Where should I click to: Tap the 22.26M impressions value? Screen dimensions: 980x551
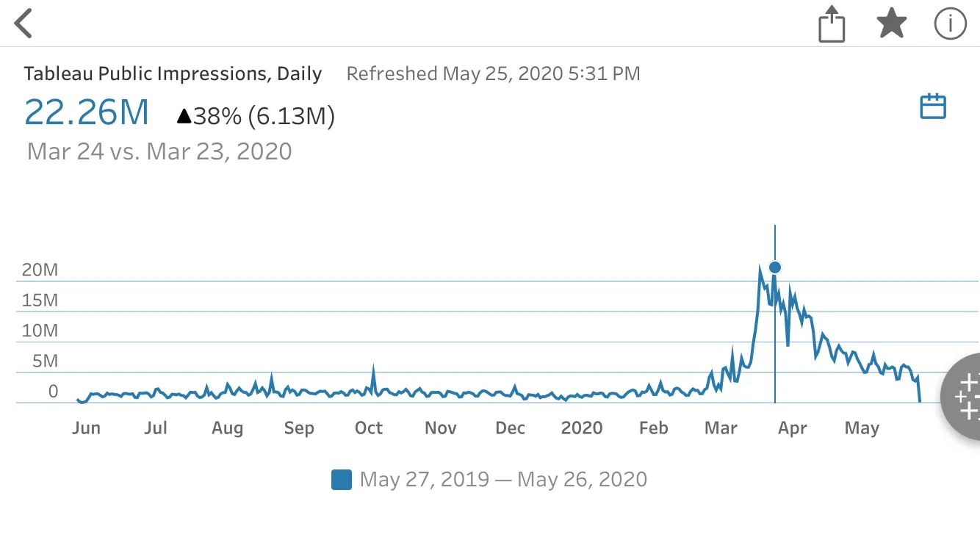87,112
